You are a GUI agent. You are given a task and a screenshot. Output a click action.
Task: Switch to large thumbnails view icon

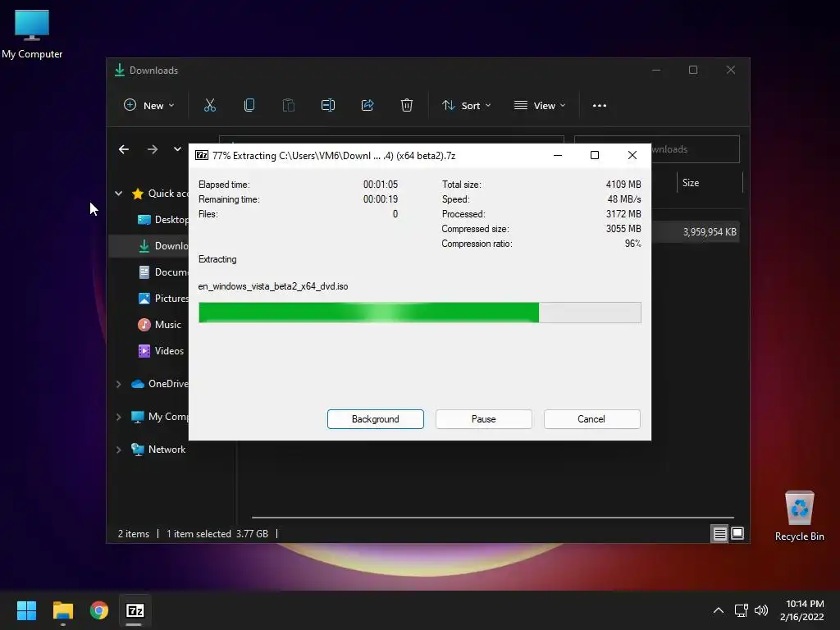[737, 533]
